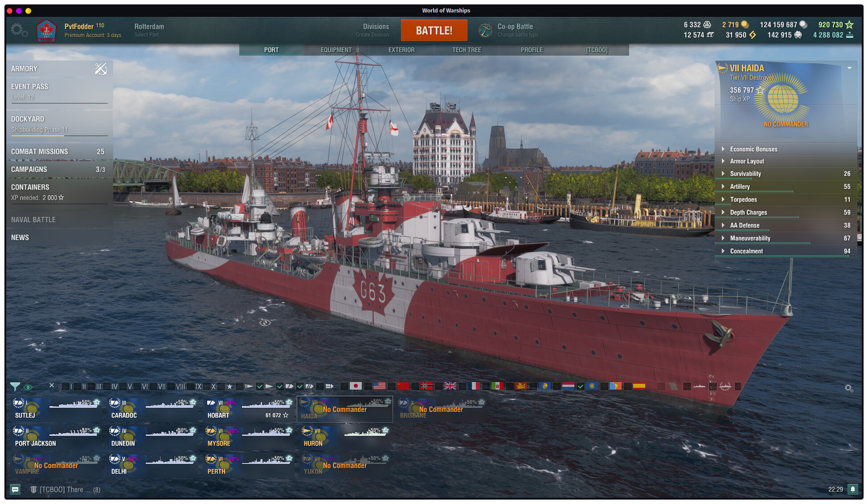Viewport: 868px width, 504px height.
Task: Uncheck the cruiser type filter checkbox
Action: (x=279, y=386)
